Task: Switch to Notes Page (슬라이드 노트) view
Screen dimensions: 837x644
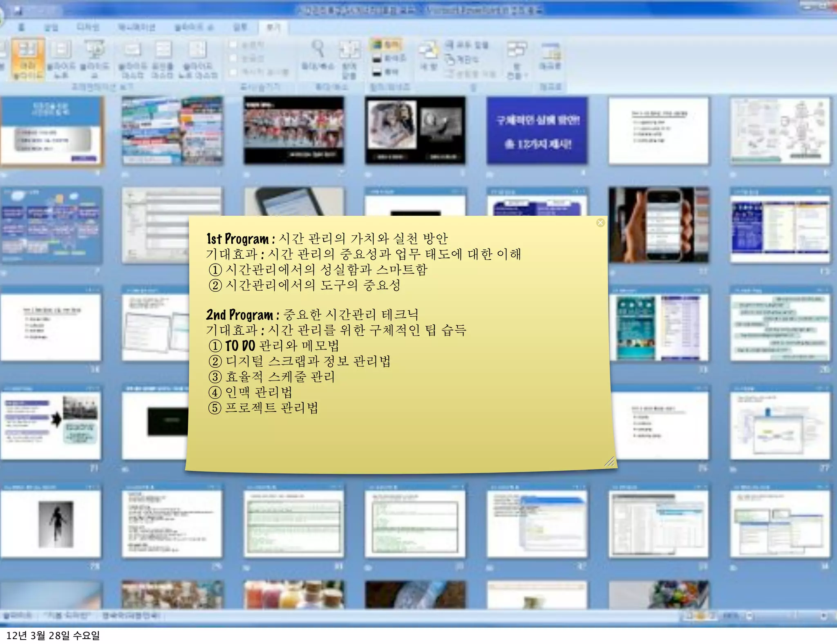Action: pos(61,59)
